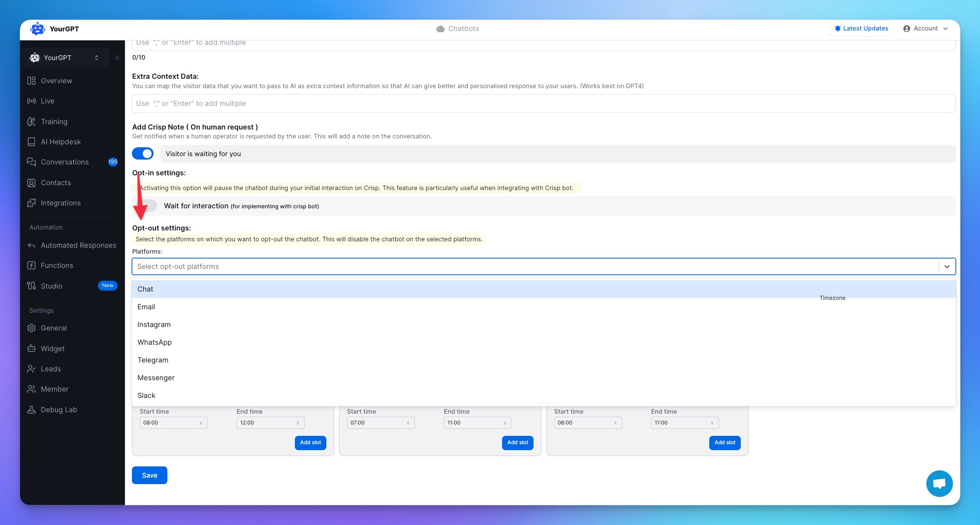980x525 pixels.
Task: Click the Debug Lab flask icon
Action: tap(32, 410)
